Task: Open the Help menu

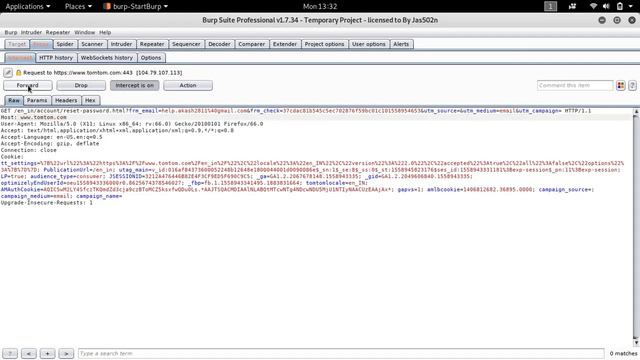Action: (105, 32)
